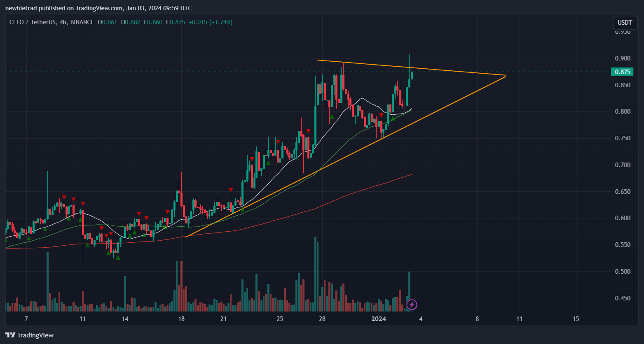The width and height of the screenshot is (644, 344).
Task: Click the 0.650 price axis label
Action: tap(623, 192)
